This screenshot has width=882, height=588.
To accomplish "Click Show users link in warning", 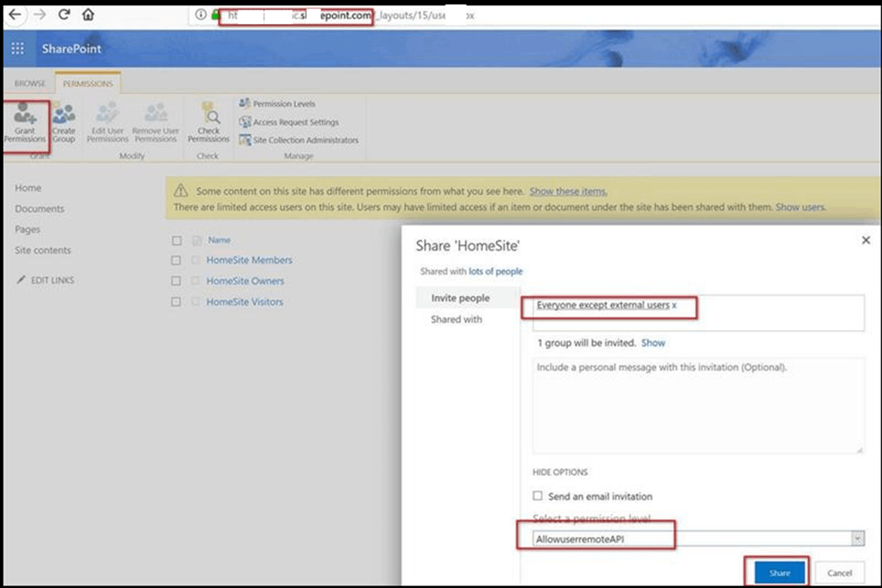I will pyautogui.click(x=800, y=207).
